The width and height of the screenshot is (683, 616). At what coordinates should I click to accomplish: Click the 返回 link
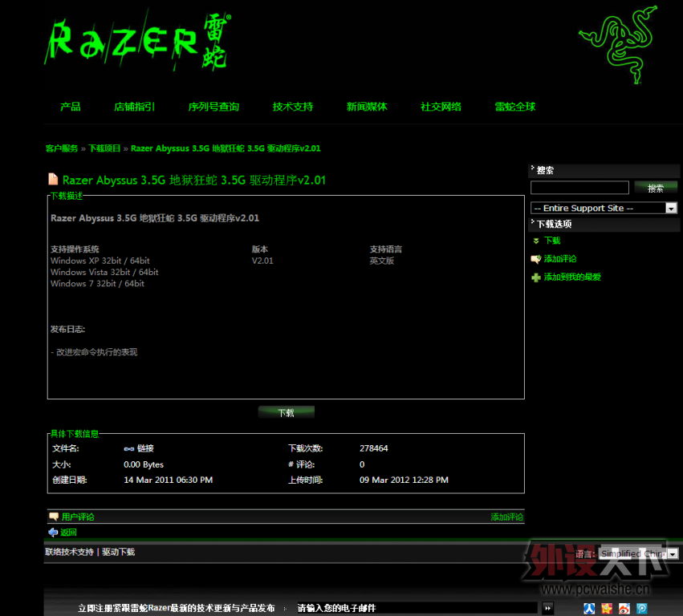[x=68, y=532]
